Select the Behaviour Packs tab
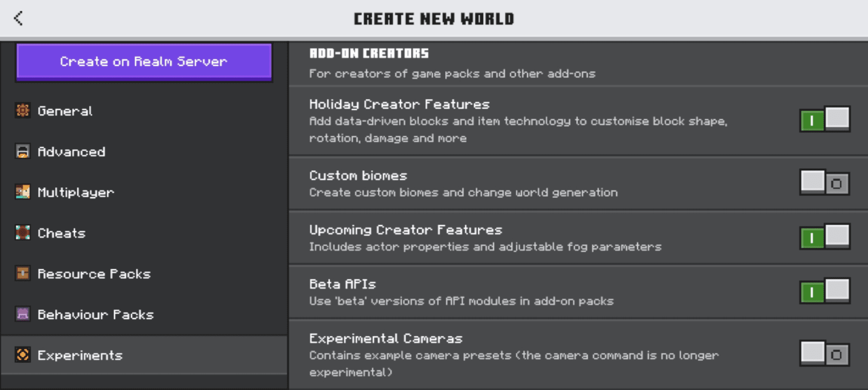This screenshot has height=390, width=868. point(144,314)
